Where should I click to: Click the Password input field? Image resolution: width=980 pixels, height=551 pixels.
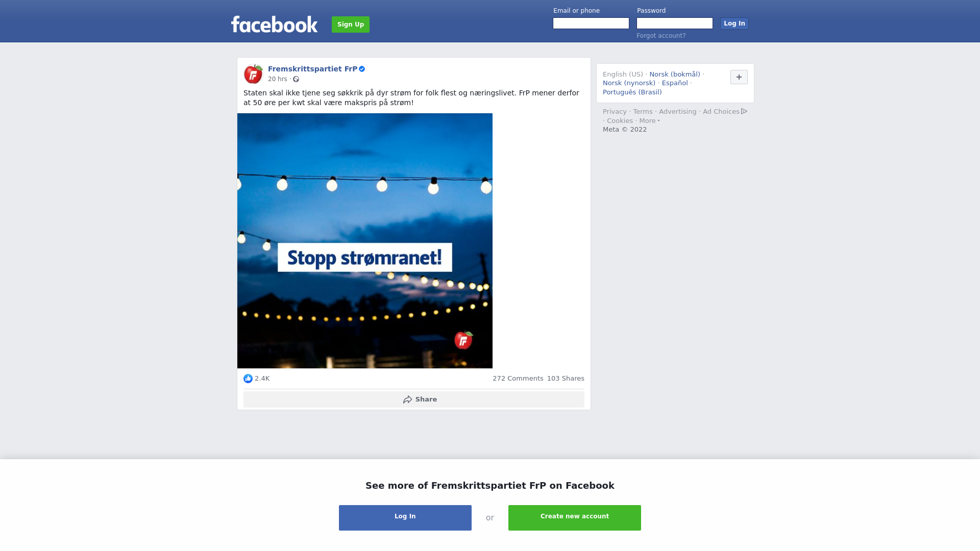tap(675, 23)
